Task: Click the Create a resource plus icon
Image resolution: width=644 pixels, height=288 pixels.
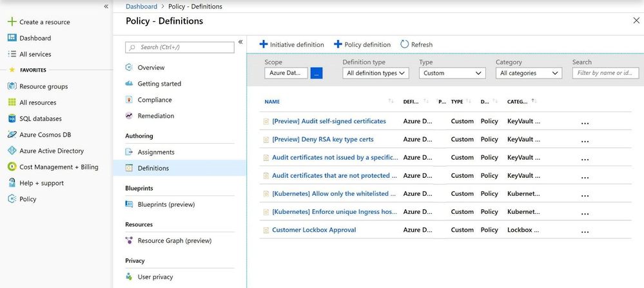Action: pyautogui.click(x=12, y=22)
